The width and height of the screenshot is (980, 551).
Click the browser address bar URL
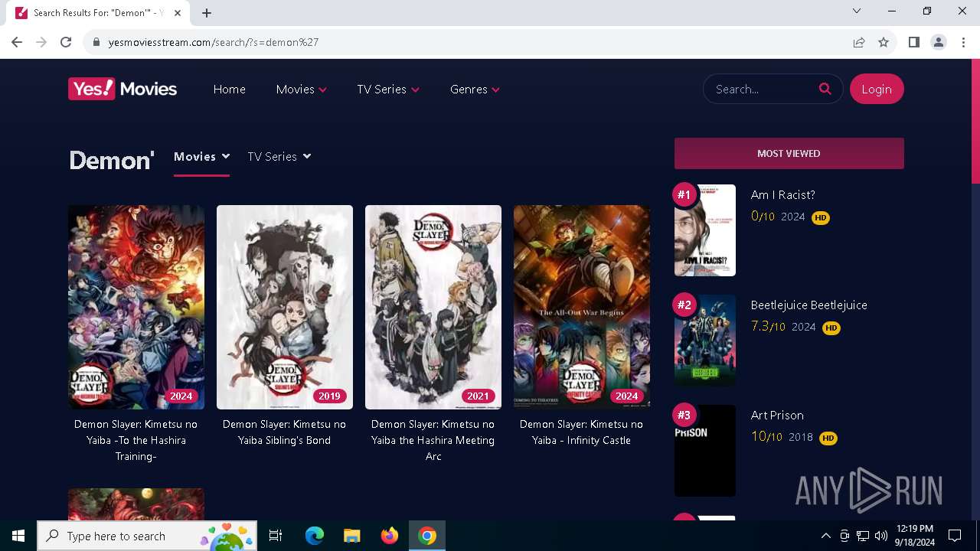[214, 42]
